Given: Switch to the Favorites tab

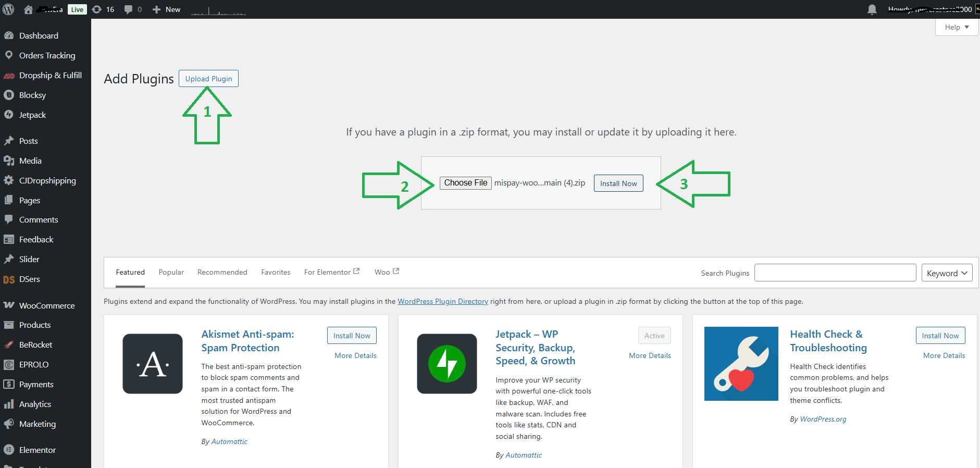Looking at the screenshot, I should (x=276, y=272).
